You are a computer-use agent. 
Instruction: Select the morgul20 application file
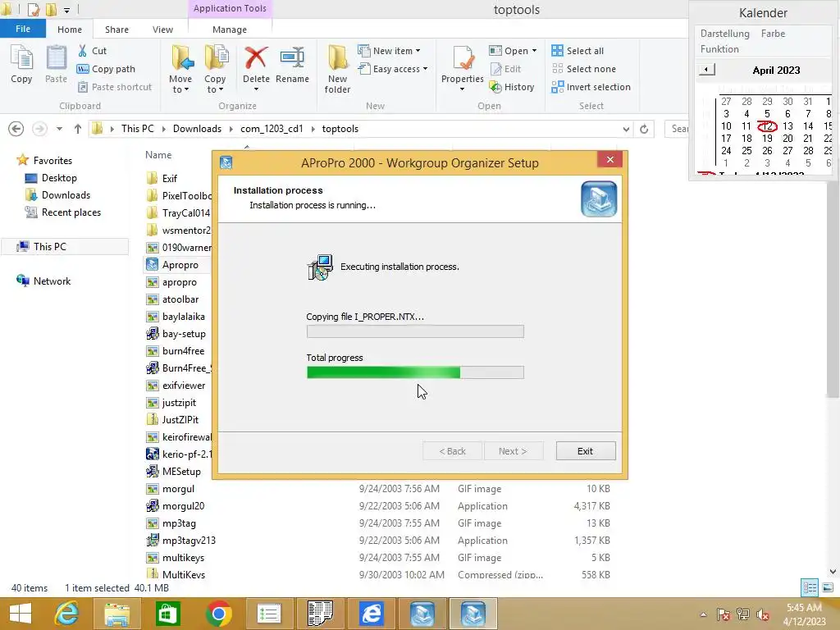pyautogui.click(x=183, y=506)
